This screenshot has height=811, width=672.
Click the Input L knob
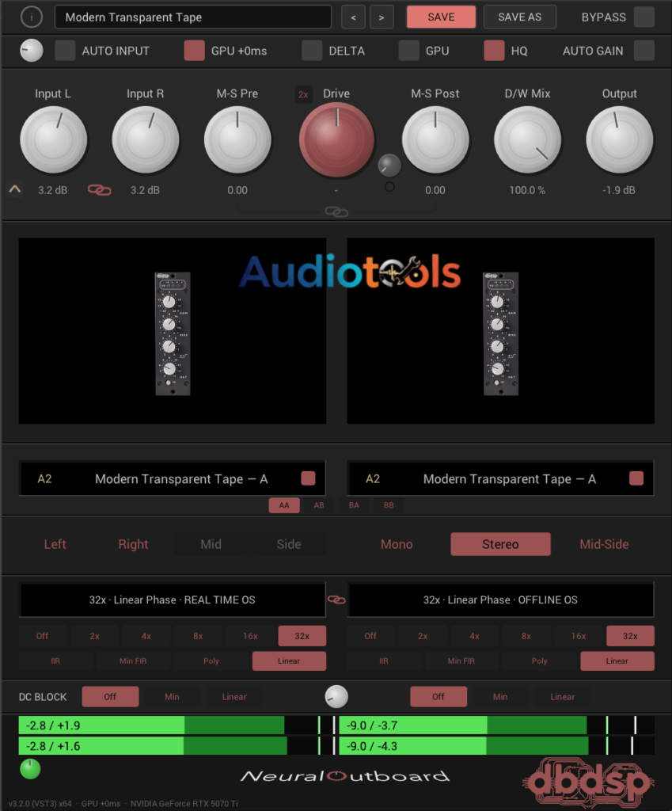[53, 139]
